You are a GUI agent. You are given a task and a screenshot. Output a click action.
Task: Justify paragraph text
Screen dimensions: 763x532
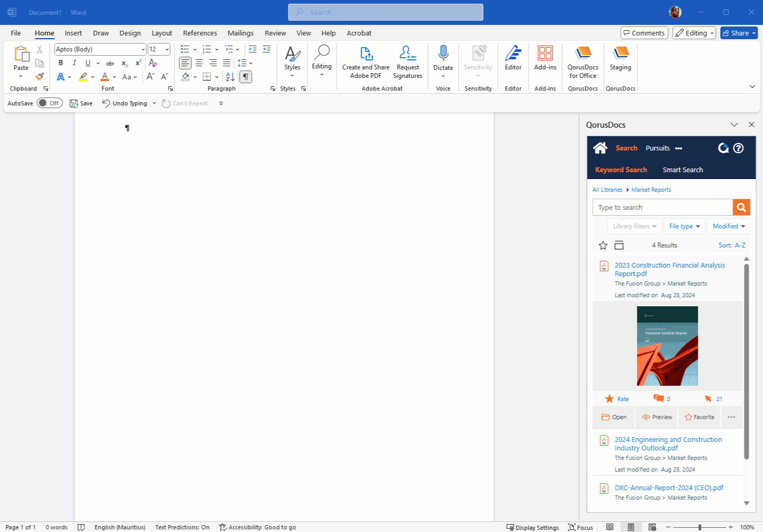(226, 63)
